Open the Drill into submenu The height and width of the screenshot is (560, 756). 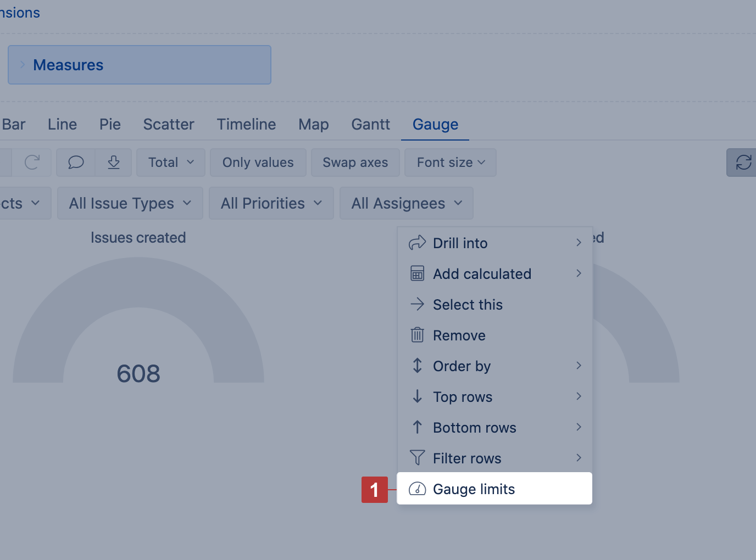[x=460, y=243]
